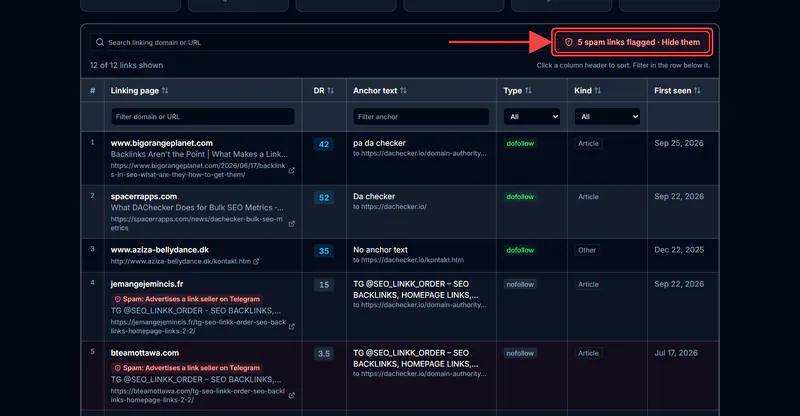The width and height of the screenshot is (800, 416).
Task: Click the dofollow tag in the spacerrapps.com row
Action: 520,197
